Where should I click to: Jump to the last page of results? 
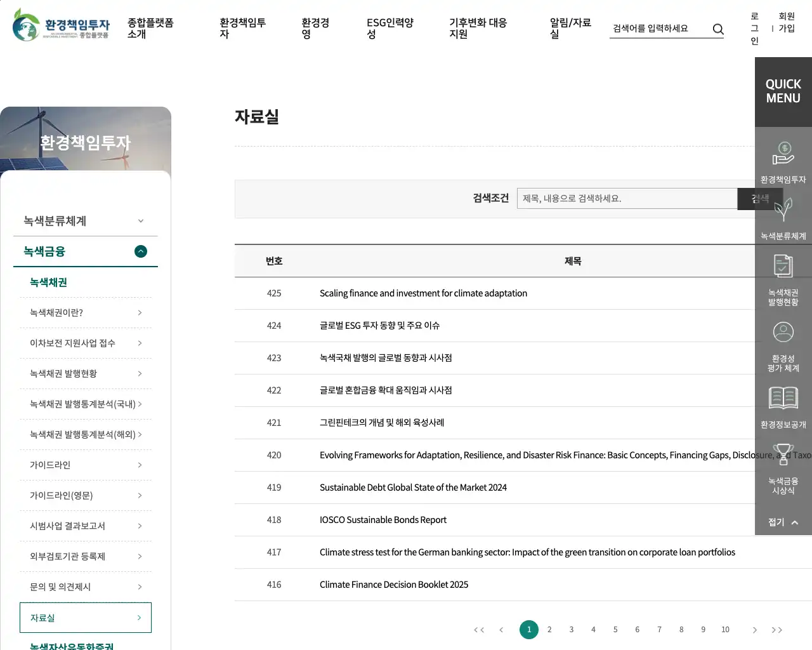(x=776, y=630)
